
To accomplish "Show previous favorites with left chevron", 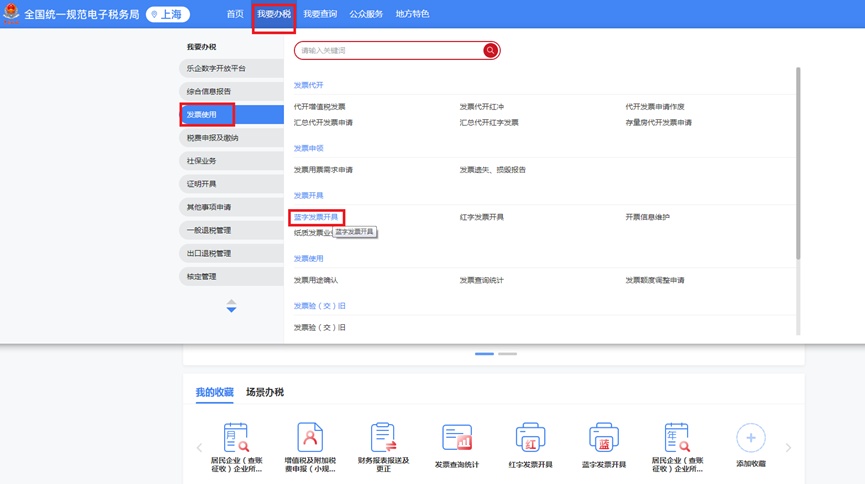I will 199,448.
